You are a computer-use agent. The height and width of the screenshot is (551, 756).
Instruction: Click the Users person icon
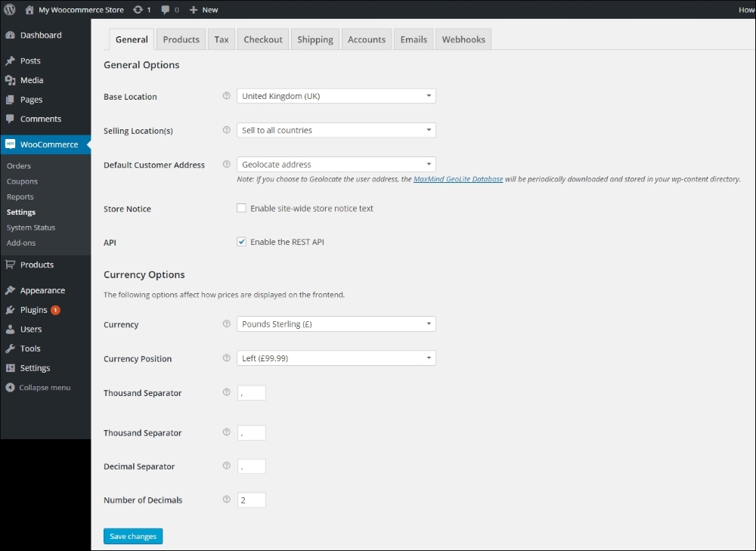tap(10, 330)
